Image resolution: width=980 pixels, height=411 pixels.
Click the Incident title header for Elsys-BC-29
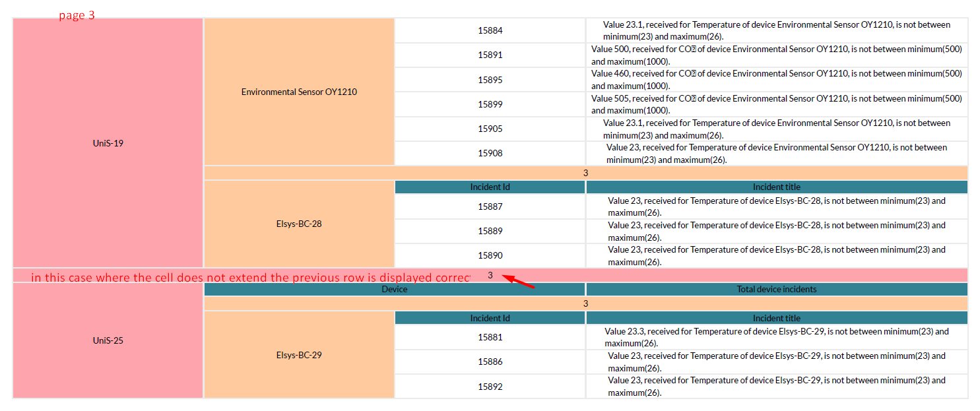(777, 317)
